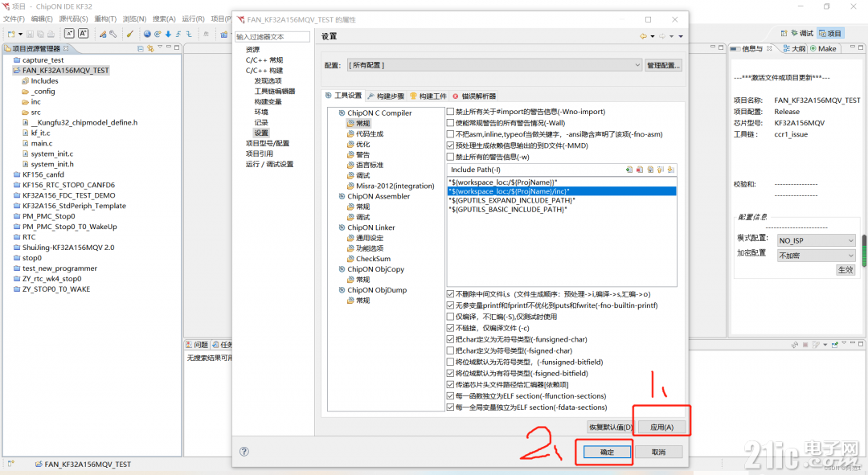Open the 配置 configuration dropdown
868x475 pixels.
coord(493,65)
